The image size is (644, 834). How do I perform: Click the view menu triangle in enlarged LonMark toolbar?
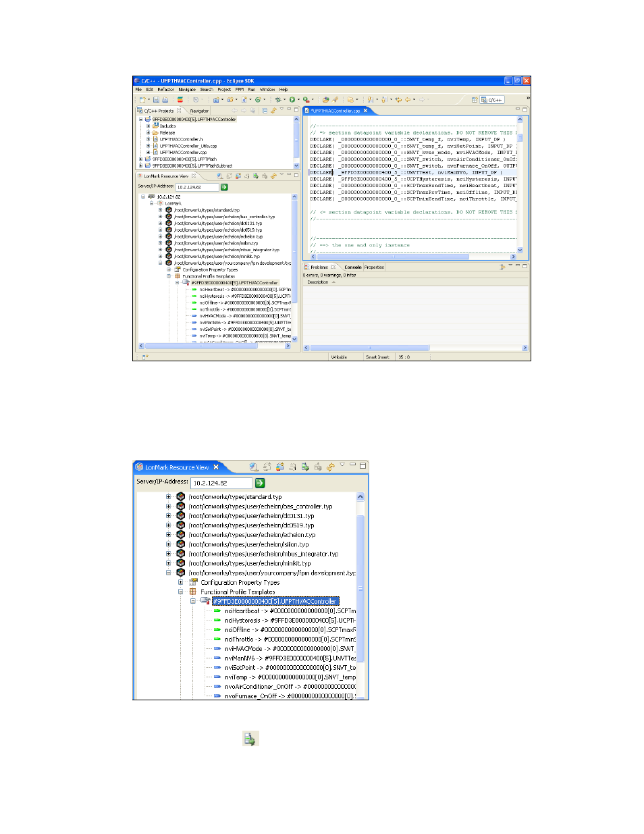(342, 465)
